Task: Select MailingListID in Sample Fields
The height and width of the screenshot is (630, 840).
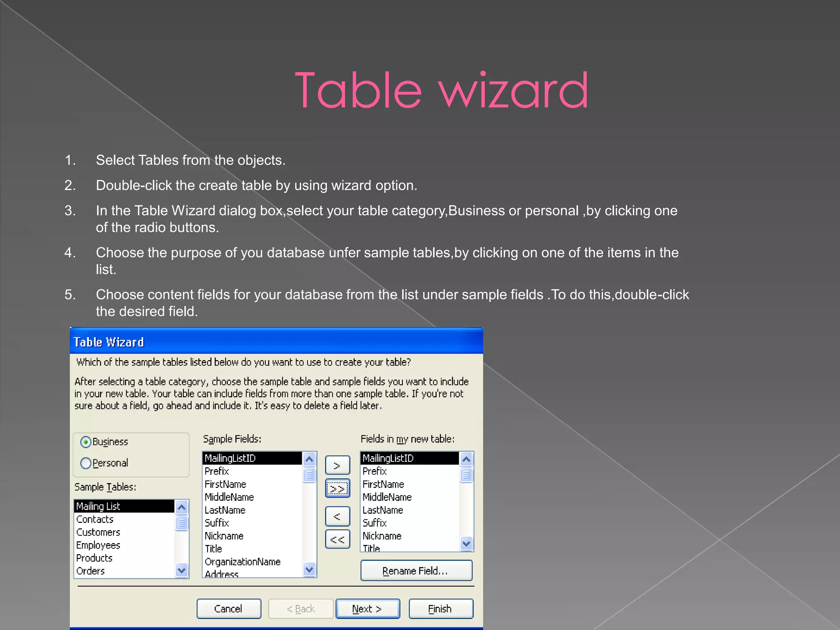Action: click(253, 458)
